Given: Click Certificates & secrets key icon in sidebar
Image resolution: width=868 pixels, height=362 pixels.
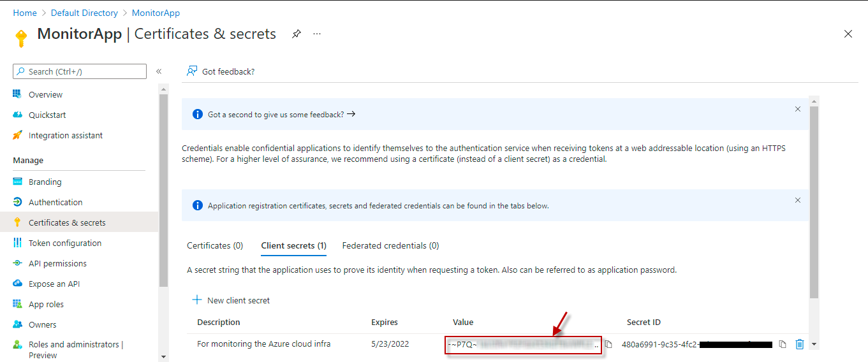Looking at the screenshot, I should click(x=17, y=222).
